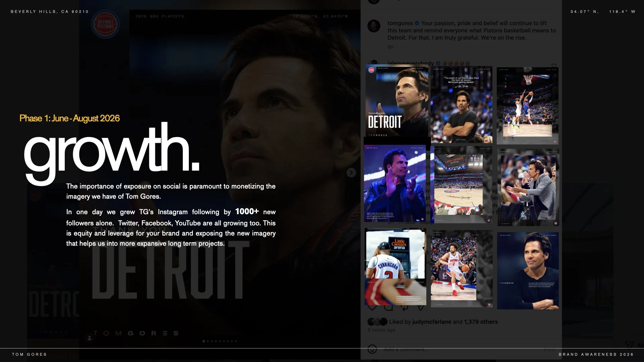644x362 pixels.
Task: Click the tagged-people icon on the post
Action: [90, 338]
